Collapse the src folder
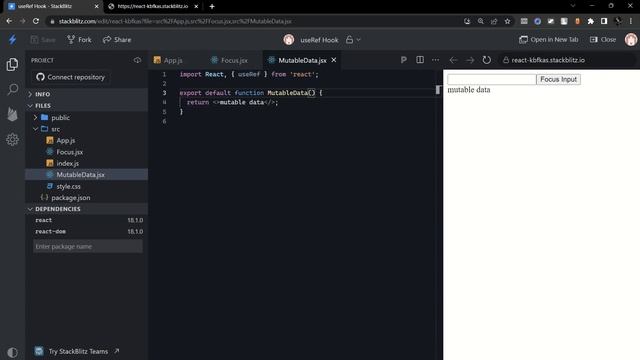Viewport: 640px width, 360px height. pyautogui.click(x=87, y=129)
